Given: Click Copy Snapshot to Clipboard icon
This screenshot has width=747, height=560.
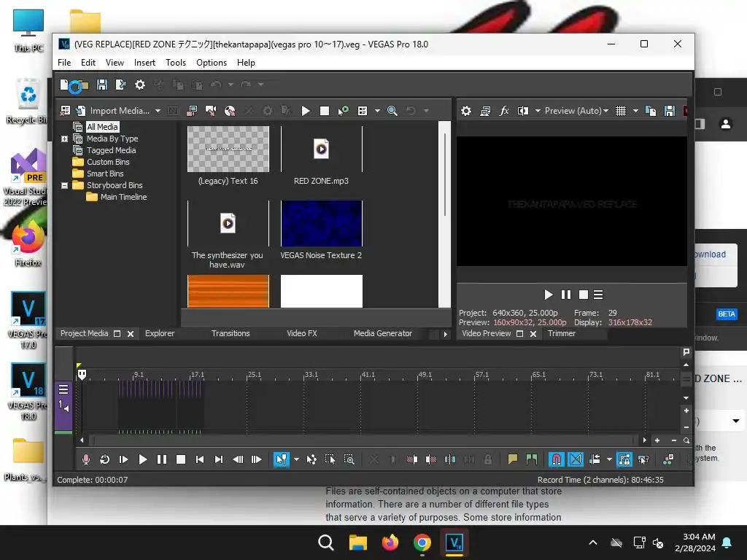Looking at the screenshot, I should point(650,111).
